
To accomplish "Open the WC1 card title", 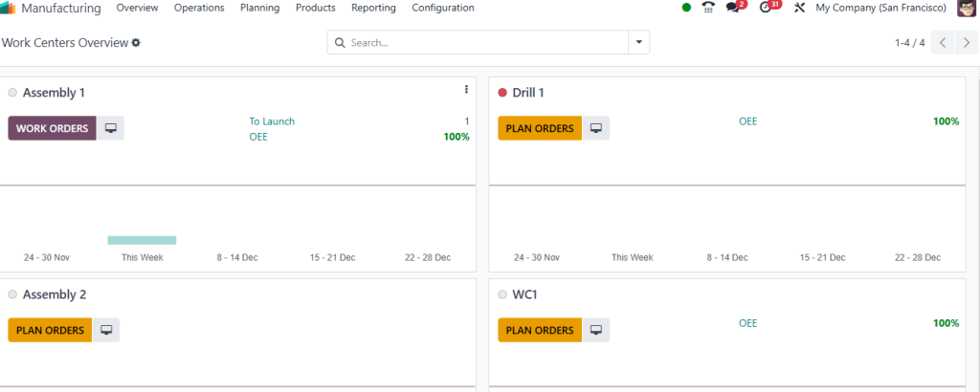I will coord(525,295).
